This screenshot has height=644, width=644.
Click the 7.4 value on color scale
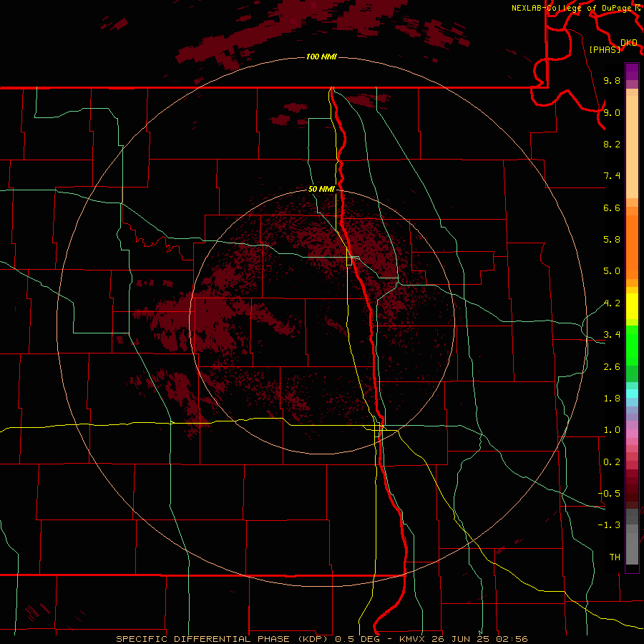click(x=612, y=176)
